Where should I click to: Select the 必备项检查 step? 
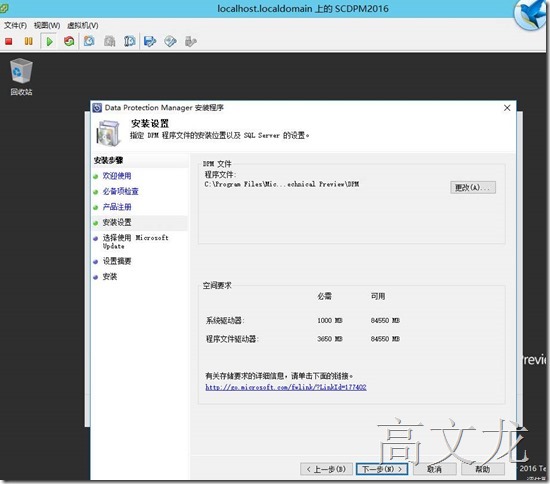click(120, 191)
